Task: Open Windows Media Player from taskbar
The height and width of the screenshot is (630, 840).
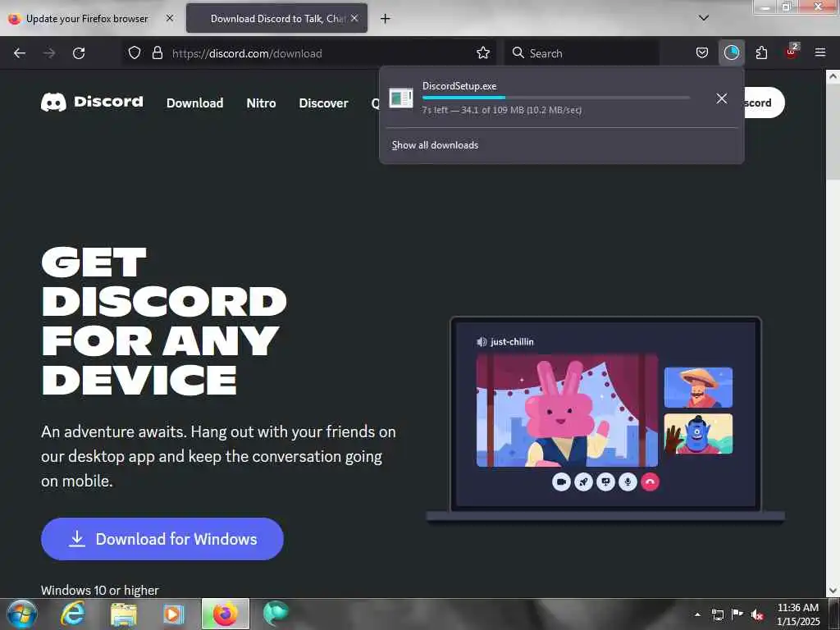Action: [172, 614]
